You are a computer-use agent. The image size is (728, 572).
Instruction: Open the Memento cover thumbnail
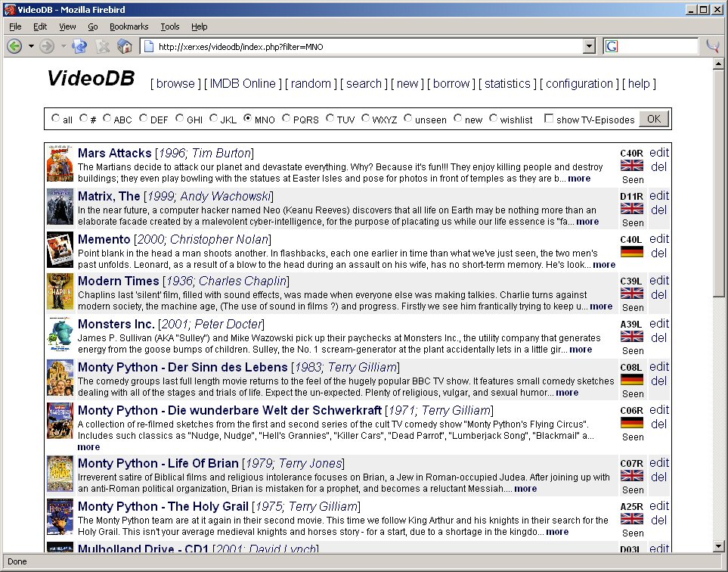[60, 250]
